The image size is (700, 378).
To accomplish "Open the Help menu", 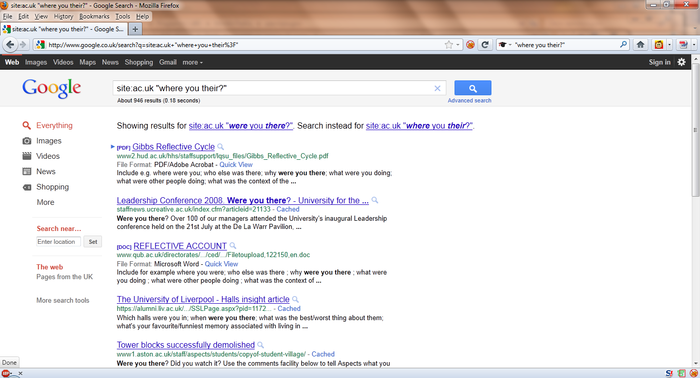I will (142, 17).
